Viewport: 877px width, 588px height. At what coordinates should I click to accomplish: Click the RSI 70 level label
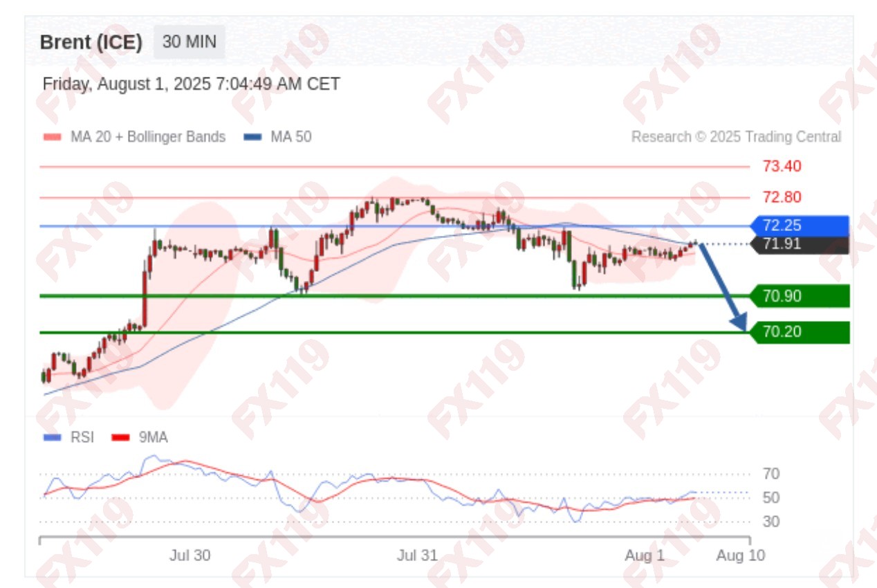771,474
